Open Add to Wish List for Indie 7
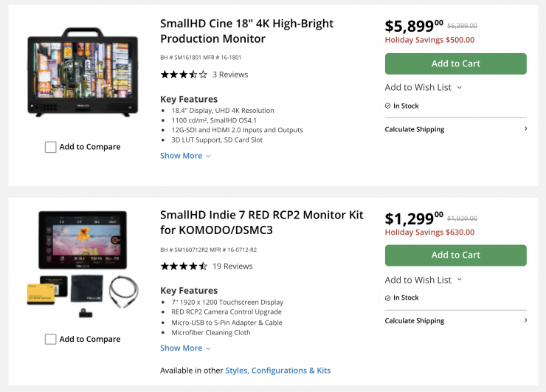The image size is (546, 392). 423,280
